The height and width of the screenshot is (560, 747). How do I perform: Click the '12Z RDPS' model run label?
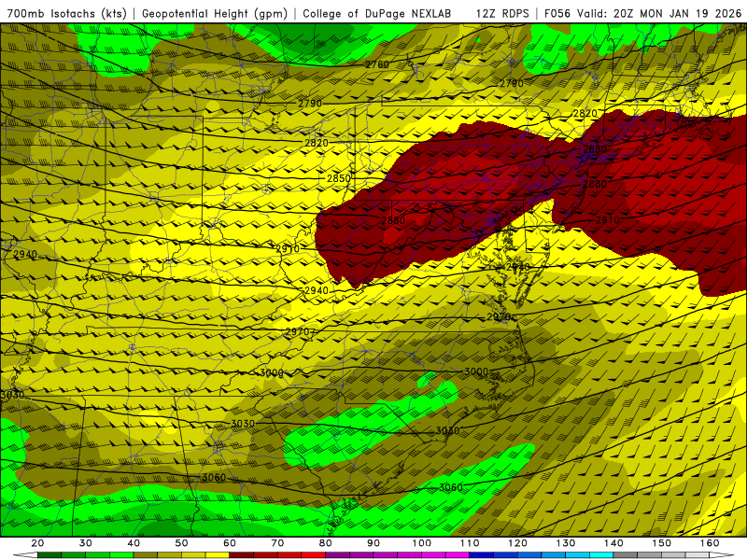502,13
